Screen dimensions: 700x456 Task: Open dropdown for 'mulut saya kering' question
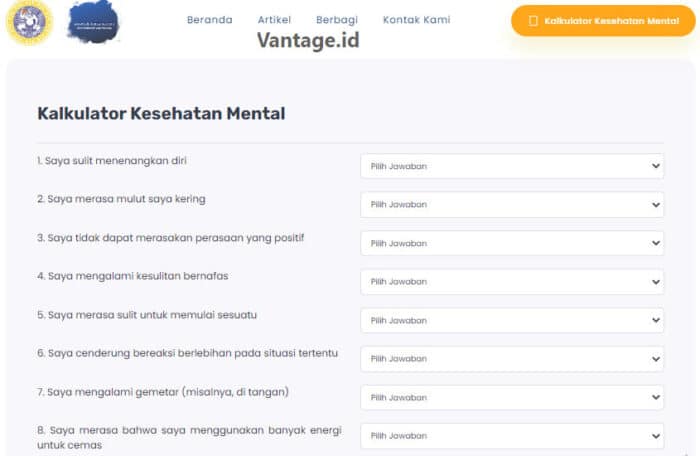coord(512,205)
